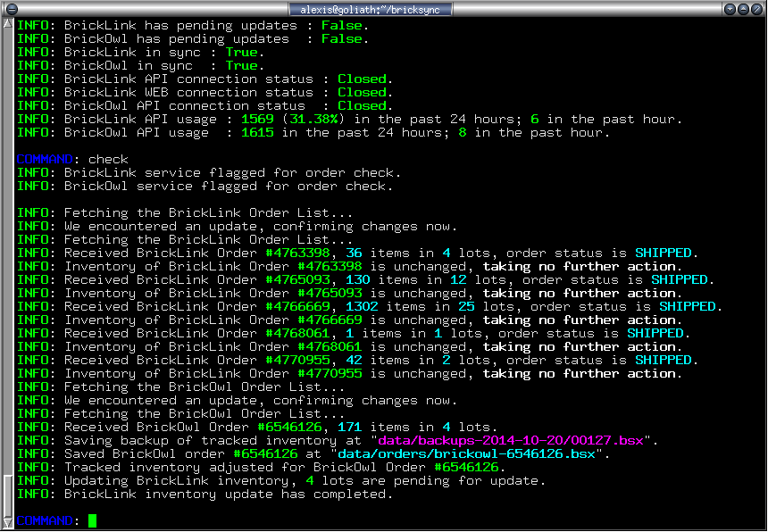Click the typed 'check' command text
768x532 pixels.
[x=108, y=159]
